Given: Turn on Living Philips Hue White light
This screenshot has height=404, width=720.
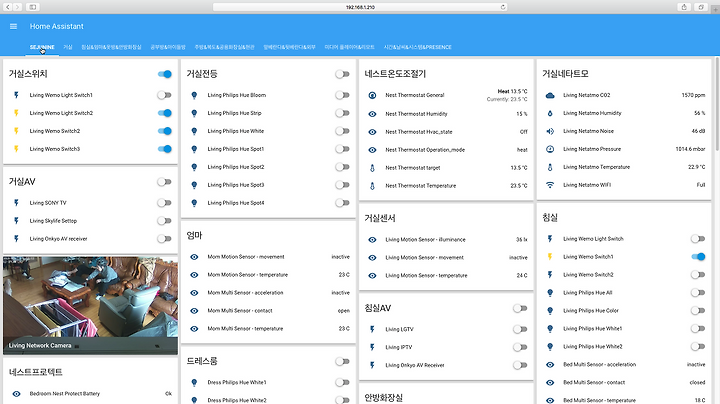Looking at the screenshot, I should tap(342, 131).
